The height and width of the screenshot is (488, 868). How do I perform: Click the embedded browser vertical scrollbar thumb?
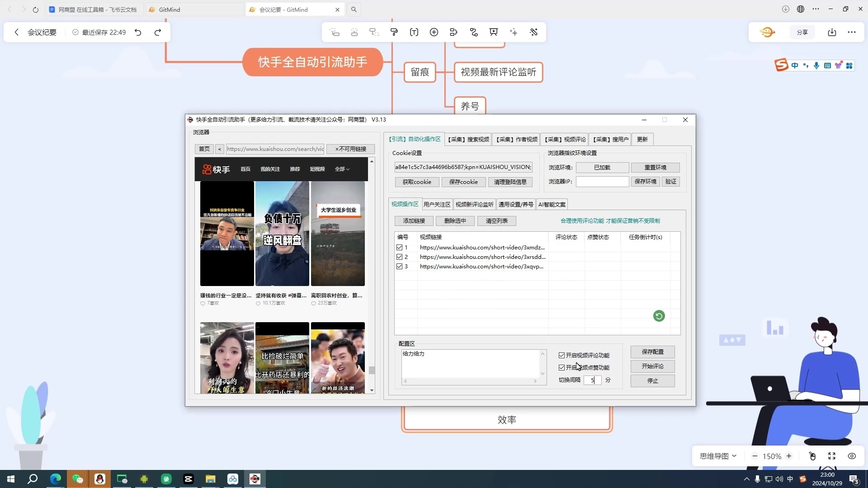tap(372, 370)
